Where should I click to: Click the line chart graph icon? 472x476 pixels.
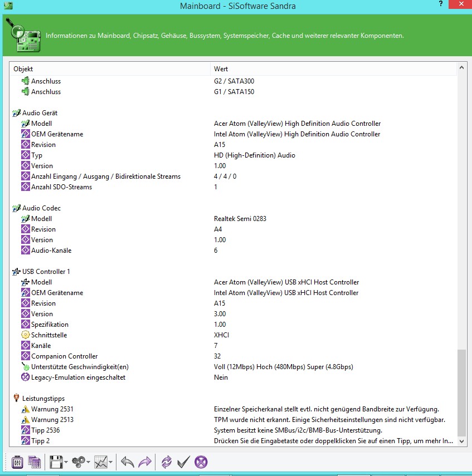click(101, 462)
